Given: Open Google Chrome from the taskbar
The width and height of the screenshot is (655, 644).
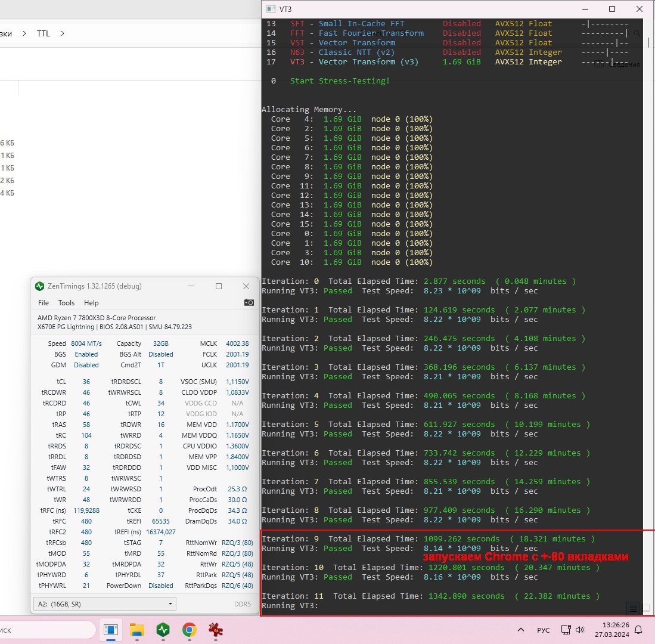Looking at the screenshot, I should point(190,630).
